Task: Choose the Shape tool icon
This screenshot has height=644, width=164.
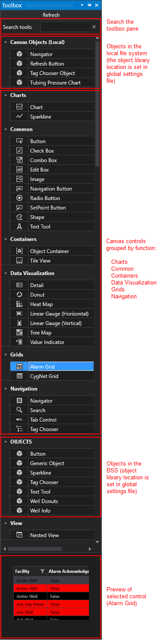Action: [19, 217]
